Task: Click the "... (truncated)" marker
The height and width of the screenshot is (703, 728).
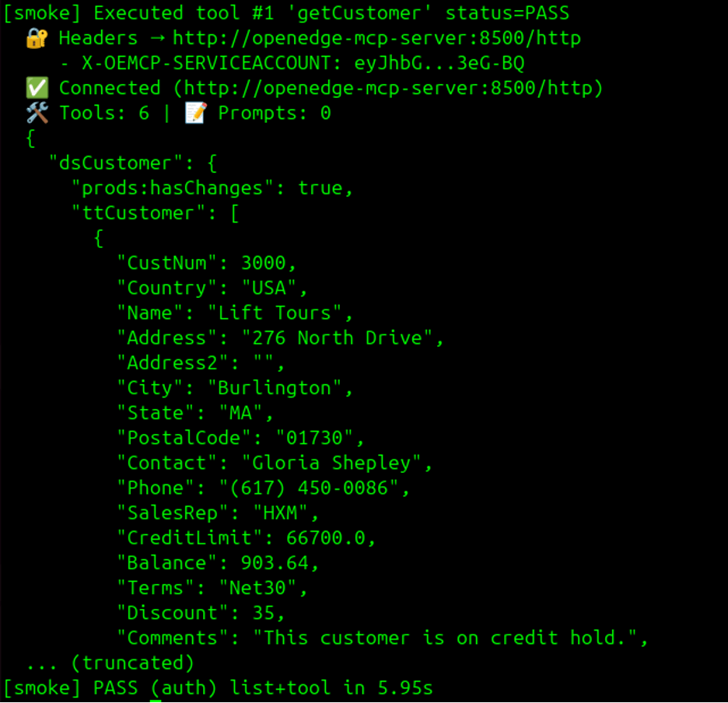Action: click(x=110, y=663)
